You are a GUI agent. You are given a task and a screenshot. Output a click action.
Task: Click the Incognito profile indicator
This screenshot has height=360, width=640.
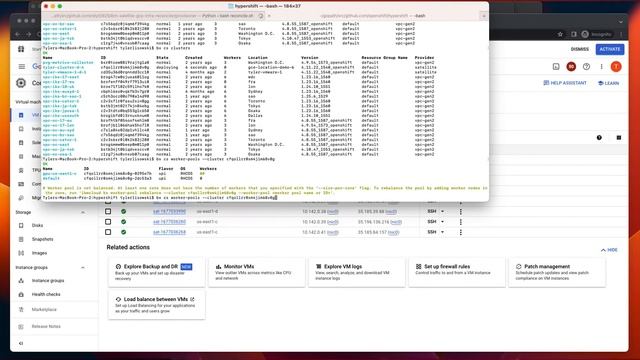(x=597, y=34)
